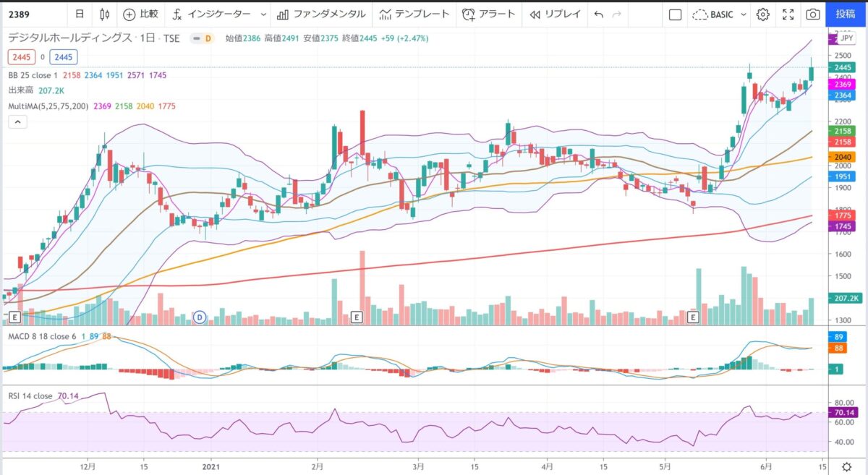Toggle fullscreen mode
This screenshot has height=475, width=868.
[x=788, y=14]
